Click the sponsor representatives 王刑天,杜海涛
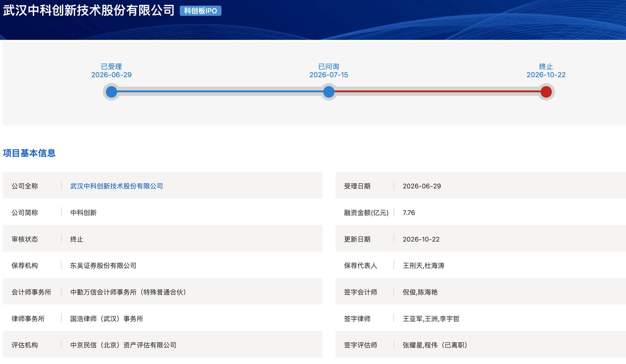The height and width of the screenshot is (364, 626). pyautogui.click(x=423, y=266)
